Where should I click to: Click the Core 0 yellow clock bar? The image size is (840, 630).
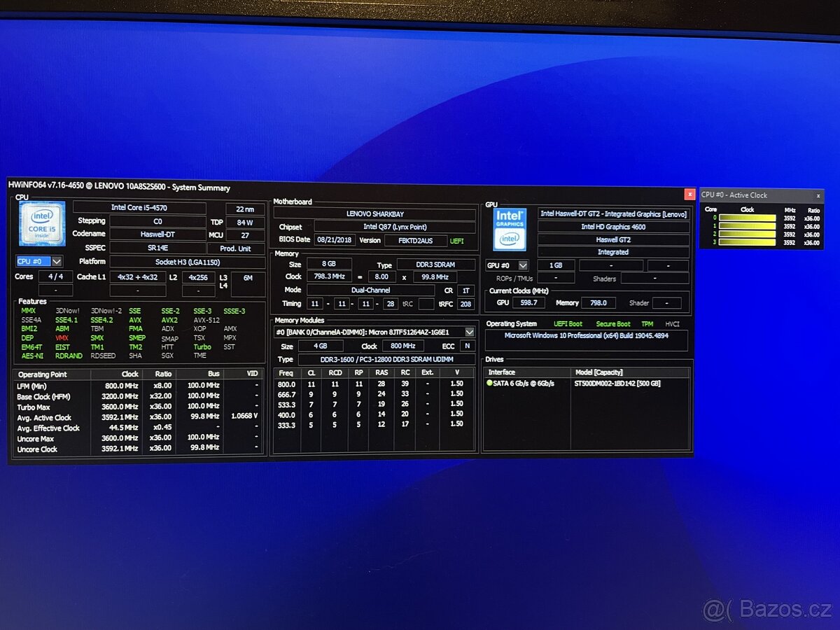748,218
